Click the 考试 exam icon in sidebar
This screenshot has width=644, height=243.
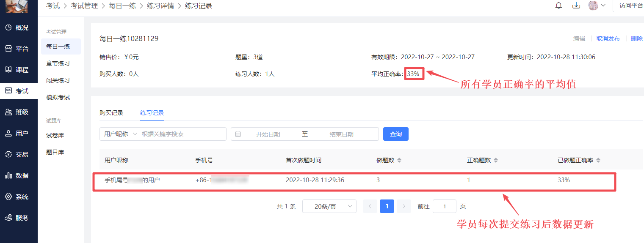point(8,91)
